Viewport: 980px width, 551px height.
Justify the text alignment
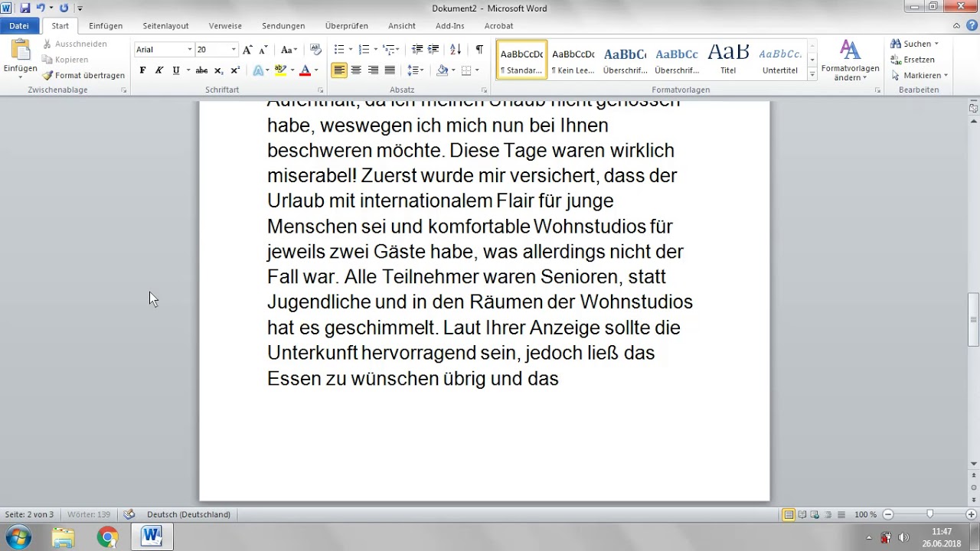pyautogui.click(x=390, y=70)
